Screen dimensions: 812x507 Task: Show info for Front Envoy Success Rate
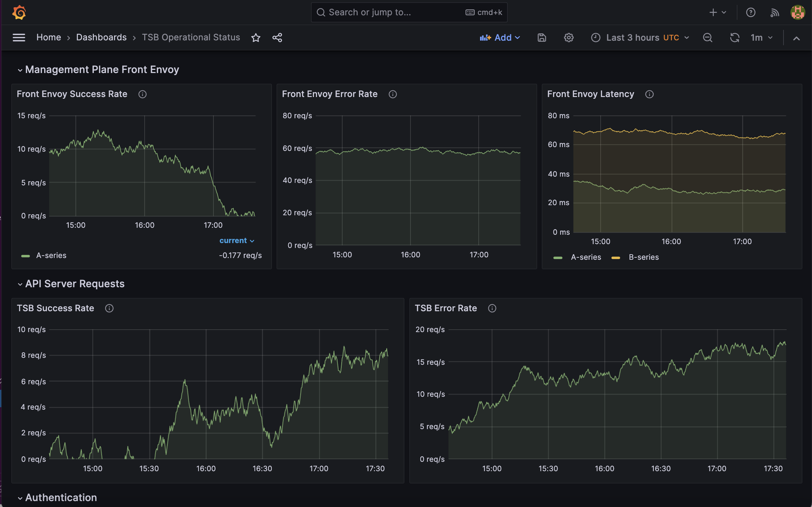click(143, 94)
